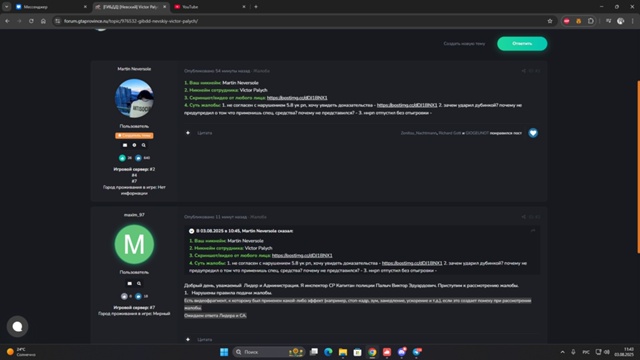Bookmark this page with the star icon
This screenshot has height=360, width=640.
tap(550, 21)
